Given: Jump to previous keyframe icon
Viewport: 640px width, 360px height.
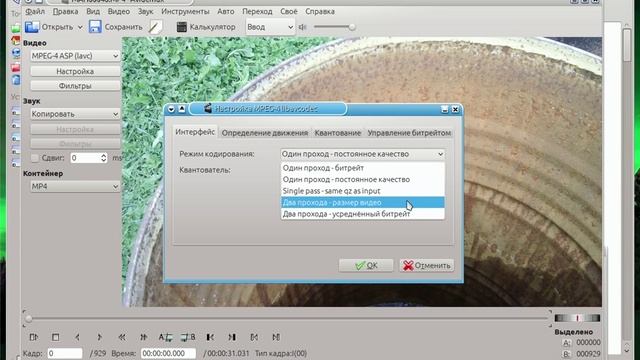Looking at the screenshot, I should click(x=122, y=337).
